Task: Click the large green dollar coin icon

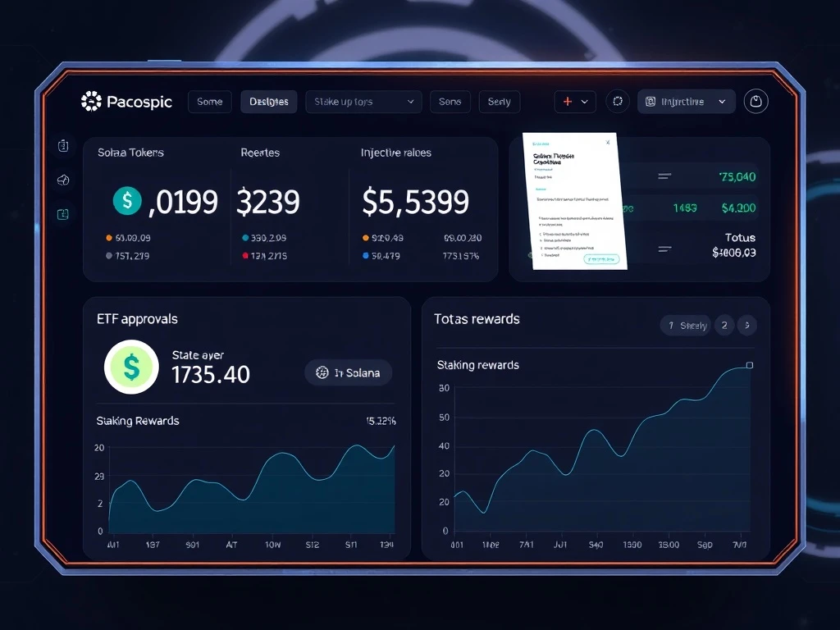Action: 131,367
